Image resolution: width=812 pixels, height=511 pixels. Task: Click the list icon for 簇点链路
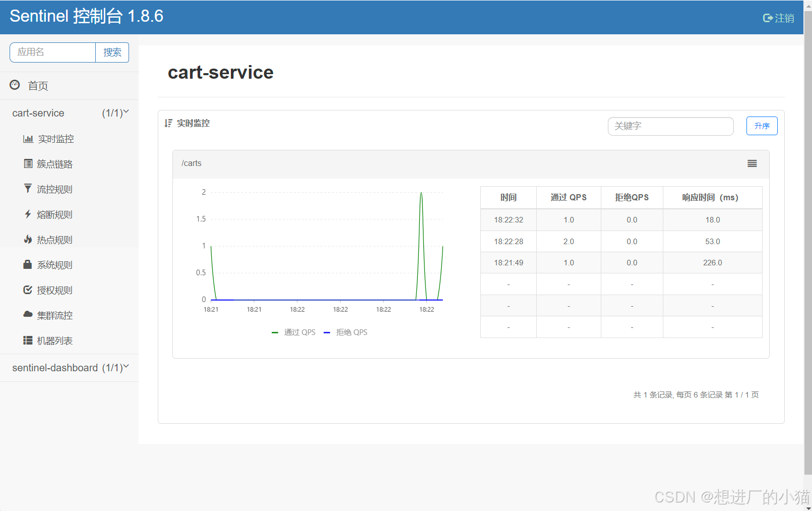28,163
